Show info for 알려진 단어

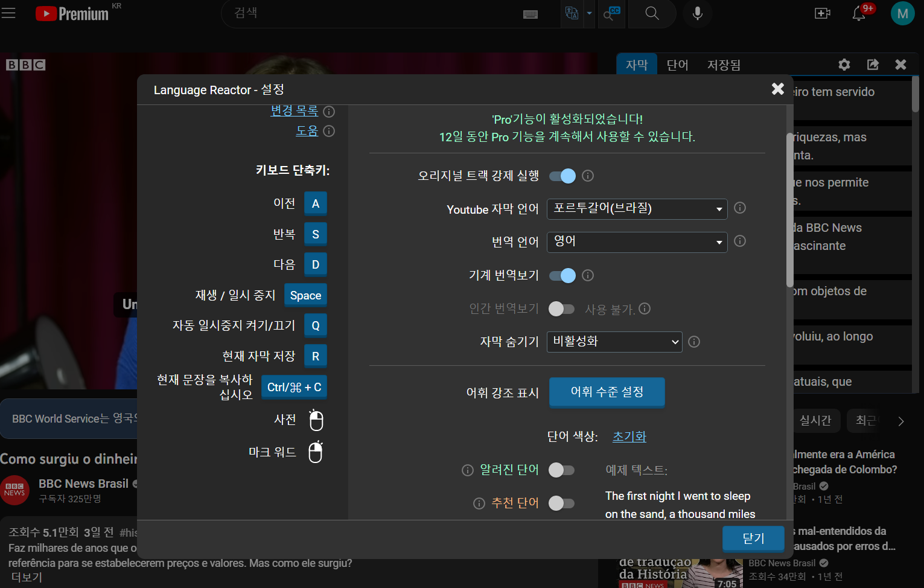point(468,470)
